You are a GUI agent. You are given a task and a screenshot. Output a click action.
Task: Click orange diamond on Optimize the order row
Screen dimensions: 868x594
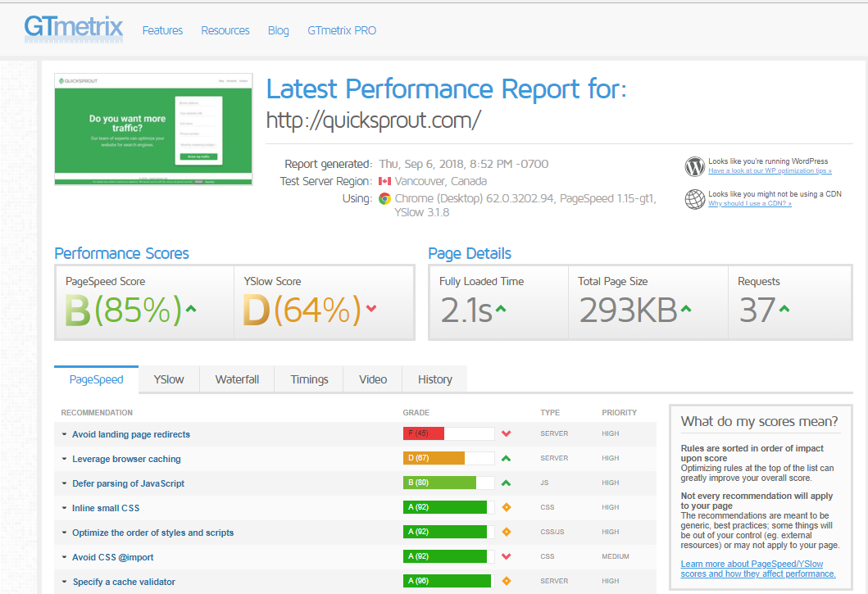click(x=506, y=532)
